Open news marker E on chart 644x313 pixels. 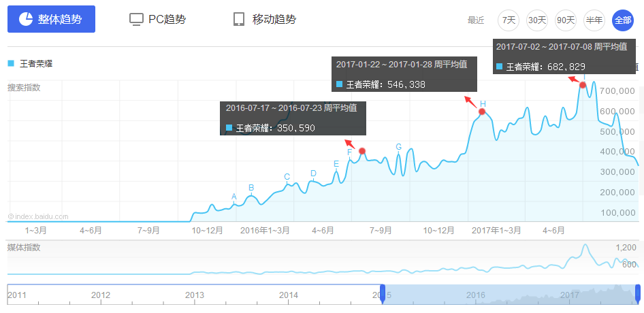[x=336, y=164]
